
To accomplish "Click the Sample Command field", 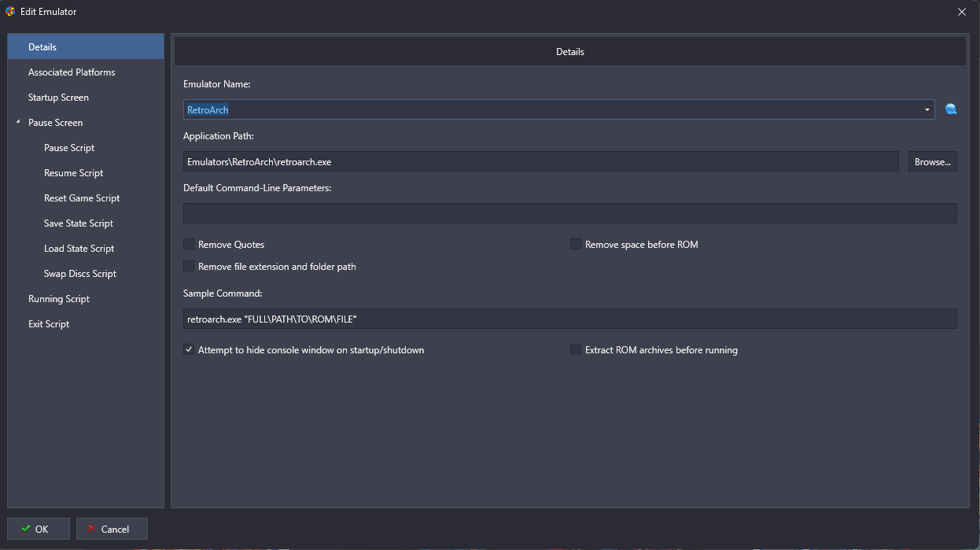I will [x=570, y=319].
